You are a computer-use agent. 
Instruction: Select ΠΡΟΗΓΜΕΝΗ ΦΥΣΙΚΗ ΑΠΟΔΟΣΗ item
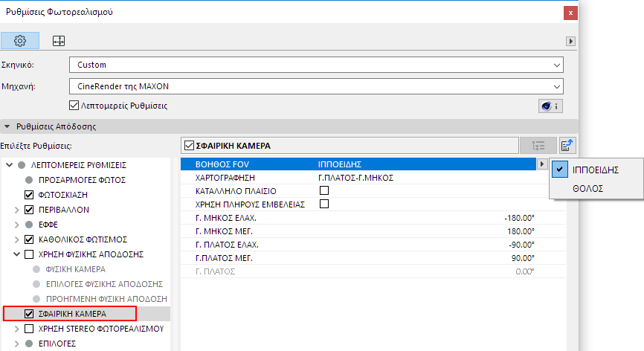point(106,299)
